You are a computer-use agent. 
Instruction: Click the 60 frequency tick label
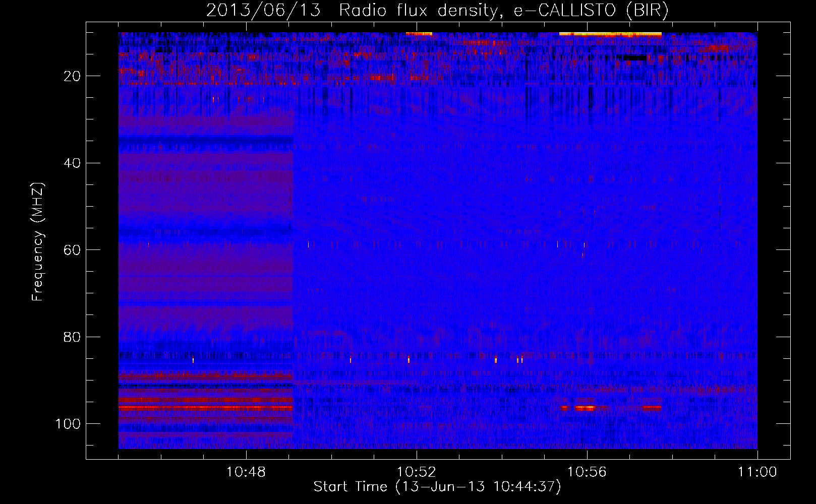(x=72, y=250)
